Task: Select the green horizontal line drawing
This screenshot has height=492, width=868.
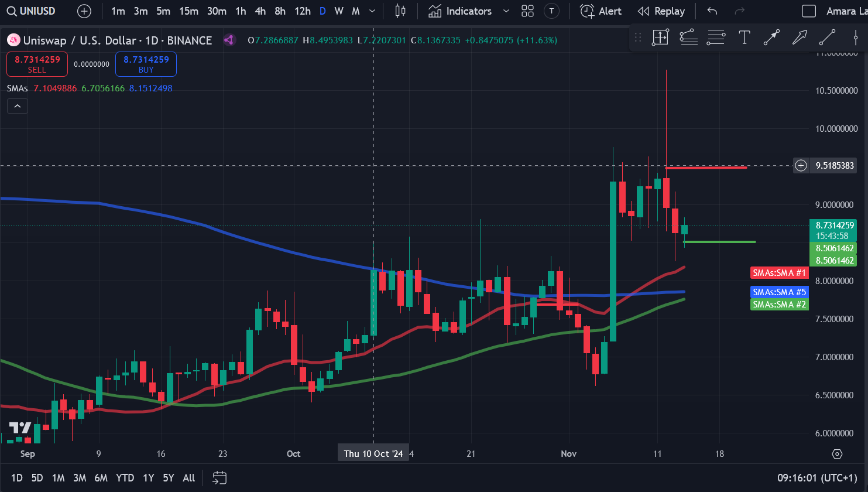Action: point(719,242)
